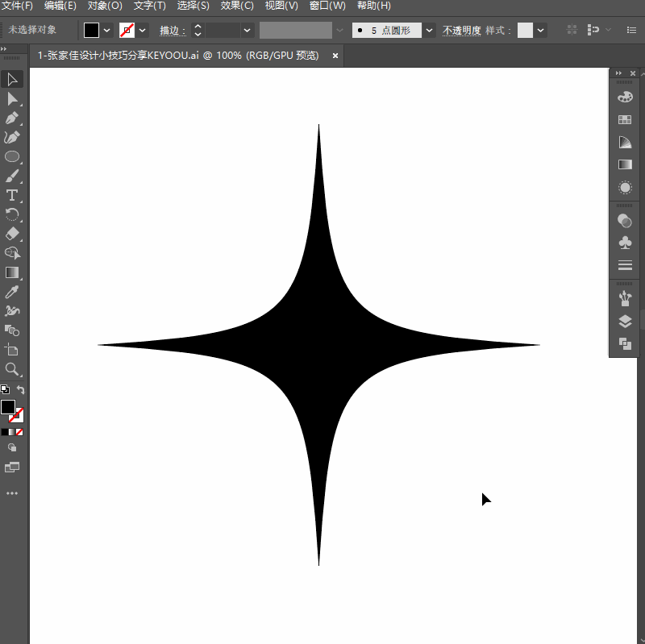Open the Swatches panel icon

coord(625,119)
